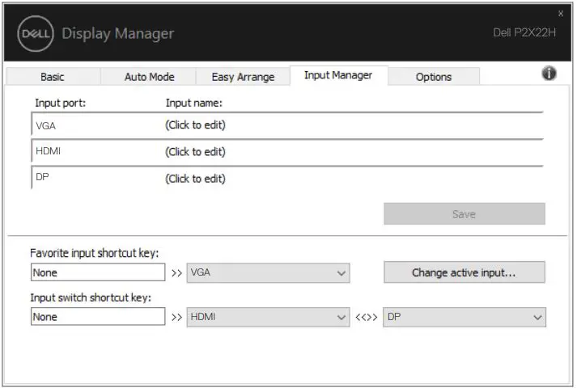Expand the HDMI input switch dropdown
Viewport: 577px width, 392px height.
tap(268, 317)
